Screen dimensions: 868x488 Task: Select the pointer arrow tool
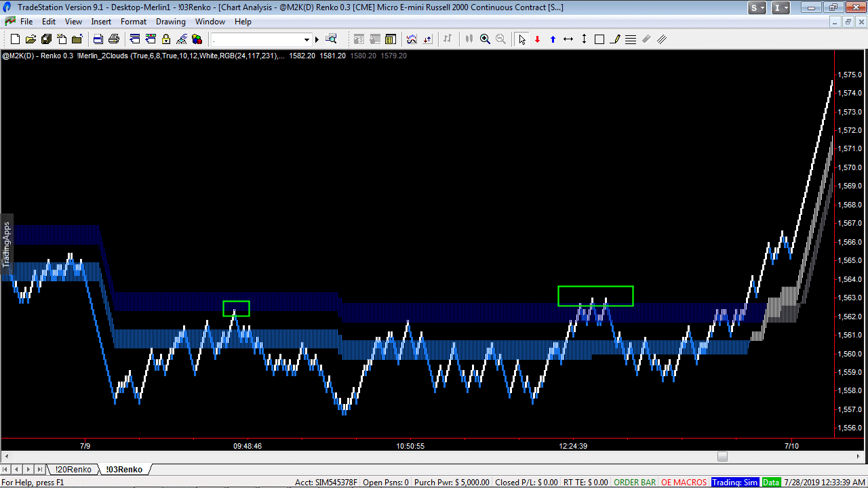click(x=521, y=39)
